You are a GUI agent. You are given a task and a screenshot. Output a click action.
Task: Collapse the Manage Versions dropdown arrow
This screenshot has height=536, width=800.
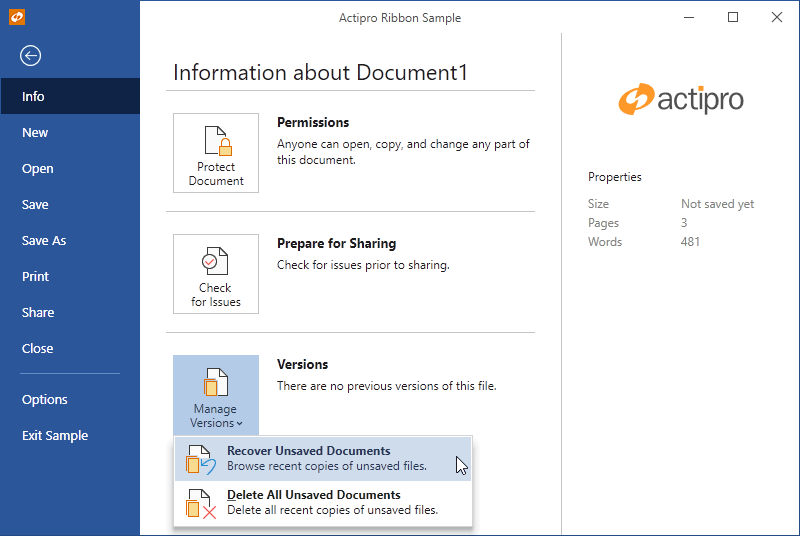pyautogui.click(x=240, y=424)
